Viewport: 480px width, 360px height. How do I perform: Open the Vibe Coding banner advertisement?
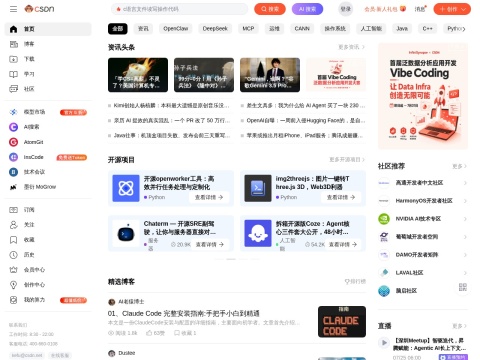[x=423, y=96]
